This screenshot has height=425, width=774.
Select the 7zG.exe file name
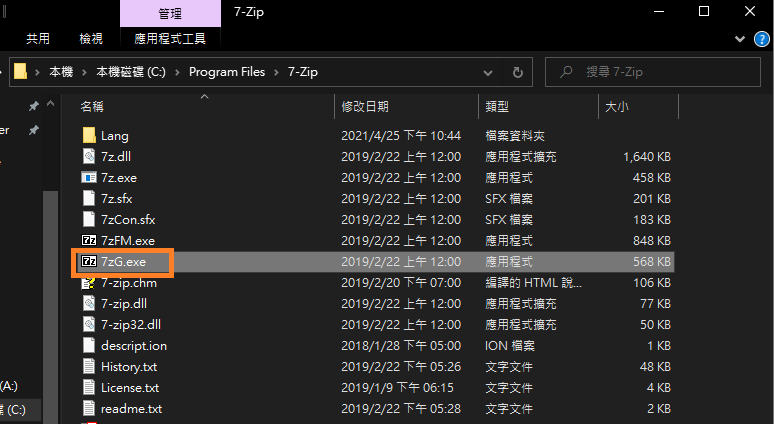pyautogui.click(x=123, y=262)
